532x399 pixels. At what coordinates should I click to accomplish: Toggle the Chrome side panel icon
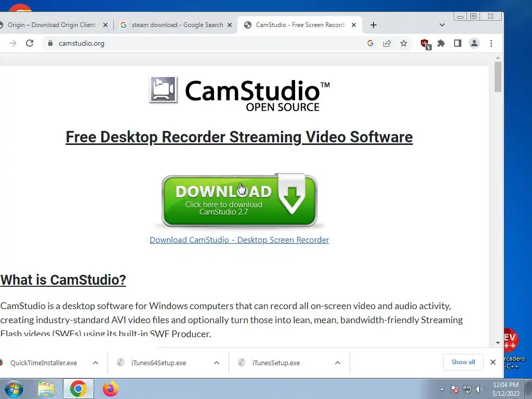point(457,43)
